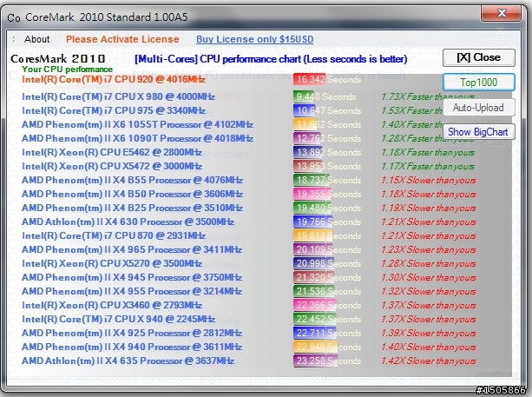
Task: Open the Buy License only $15USD link
Action: tap(254, 39)
